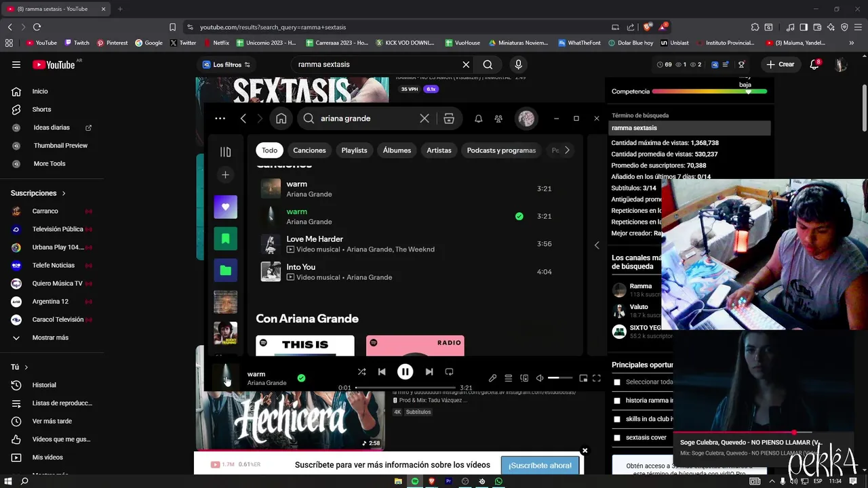Check Seleccionar toda checkbox

[x=616, y=382]
